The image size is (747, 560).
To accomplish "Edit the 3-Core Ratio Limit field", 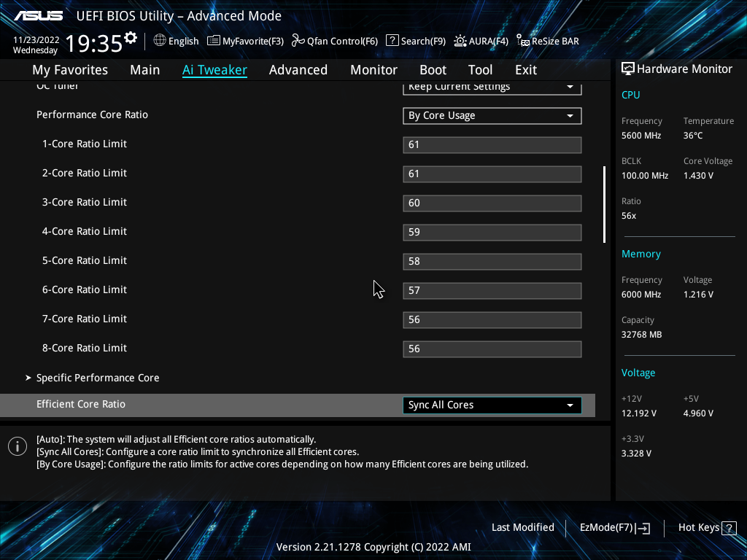I will (x=492, y=203).
